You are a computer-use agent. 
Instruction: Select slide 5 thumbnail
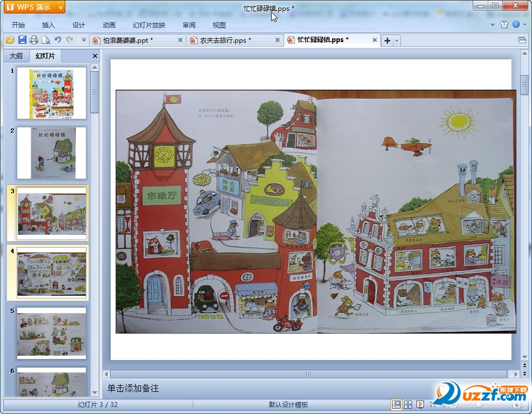pyautogui.click(x=51, y=333)
